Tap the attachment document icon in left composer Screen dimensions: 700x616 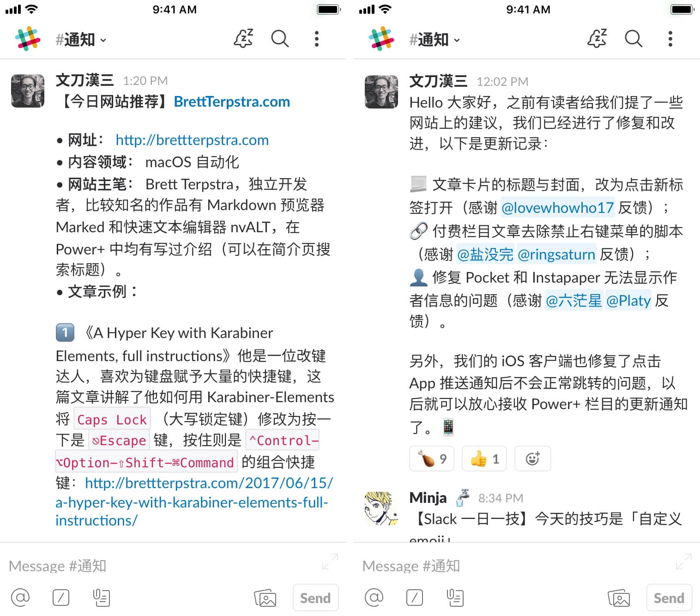pyautogui.click(x=101, y=598)
